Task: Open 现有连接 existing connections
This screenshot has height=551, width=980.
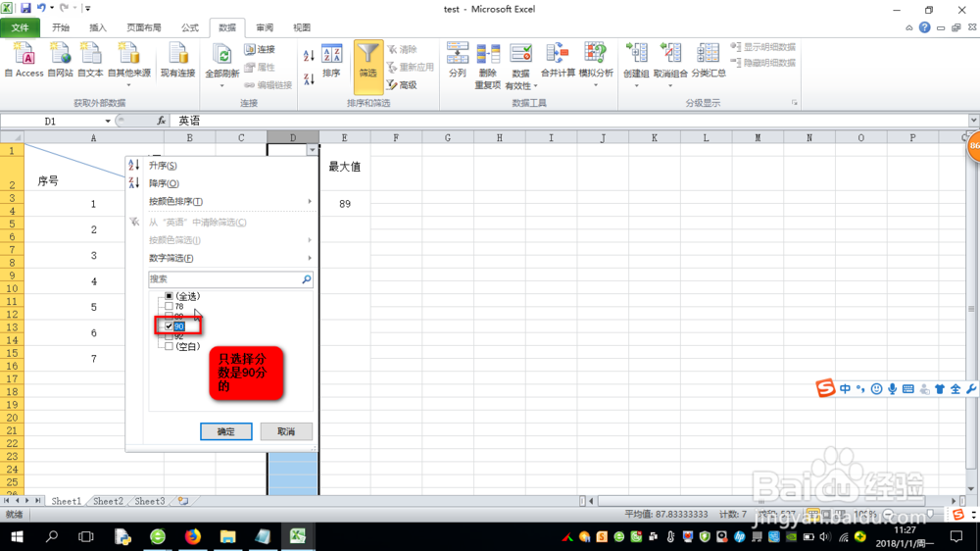Action: point(178,60)
